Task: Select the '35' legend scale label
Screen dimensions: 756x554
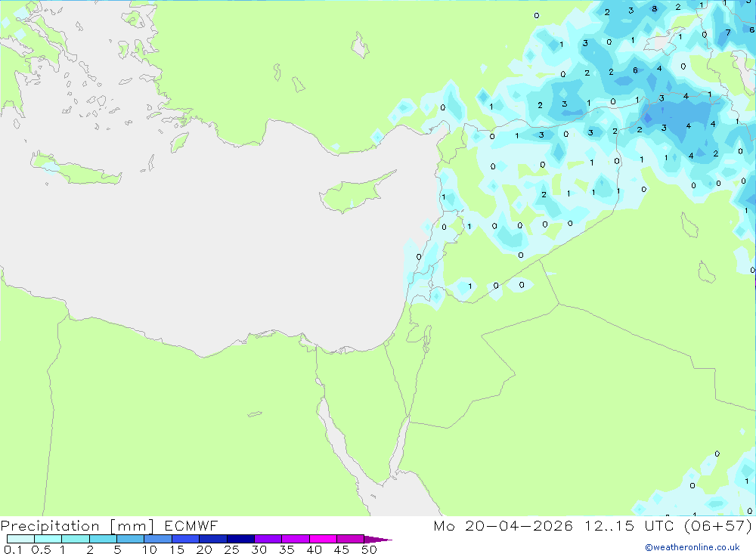Action: point(287,549)
